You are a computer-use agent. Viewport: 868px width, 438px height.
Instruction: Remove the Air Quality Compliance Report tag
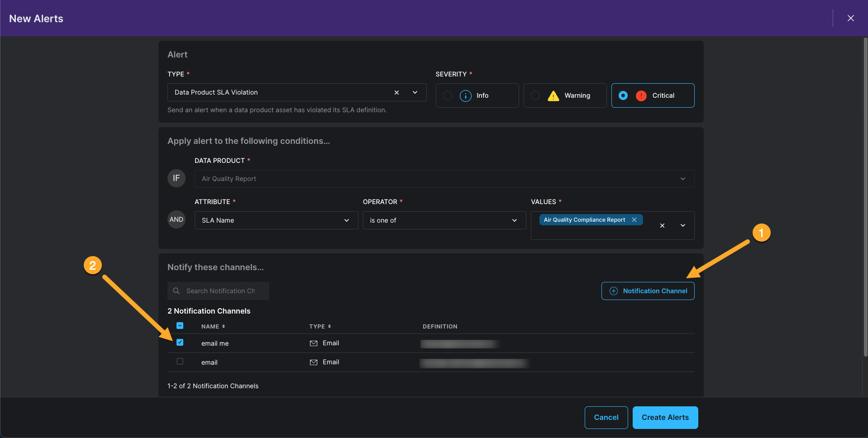pyautogui.click(x=634, y=220)
